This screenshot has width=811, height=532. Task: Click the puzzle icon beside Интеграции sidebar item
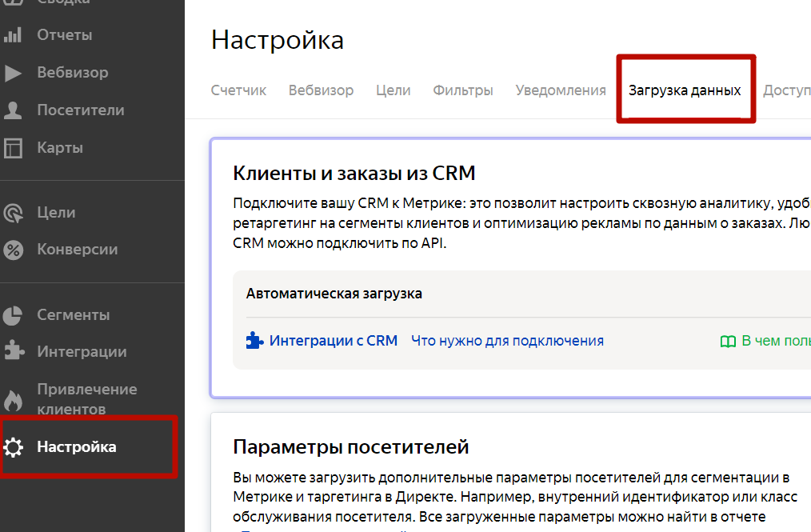[14, 350]
